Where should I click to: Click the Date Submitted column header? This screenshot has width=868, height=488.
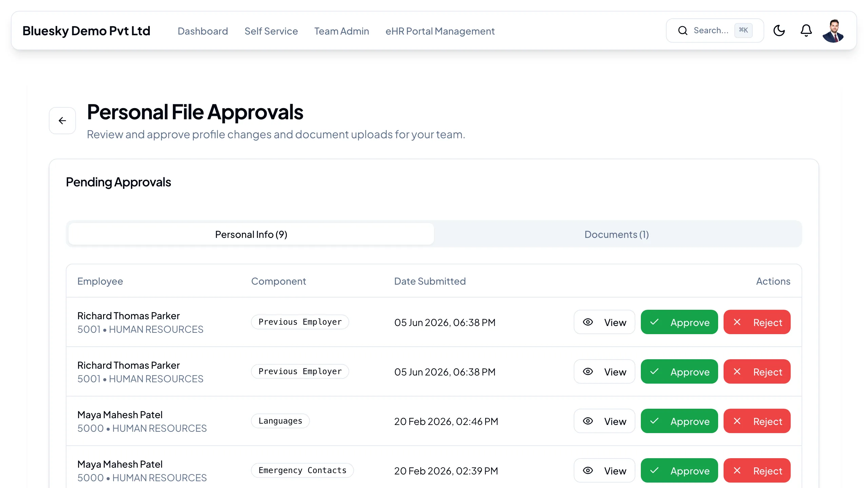click(430, 281)
